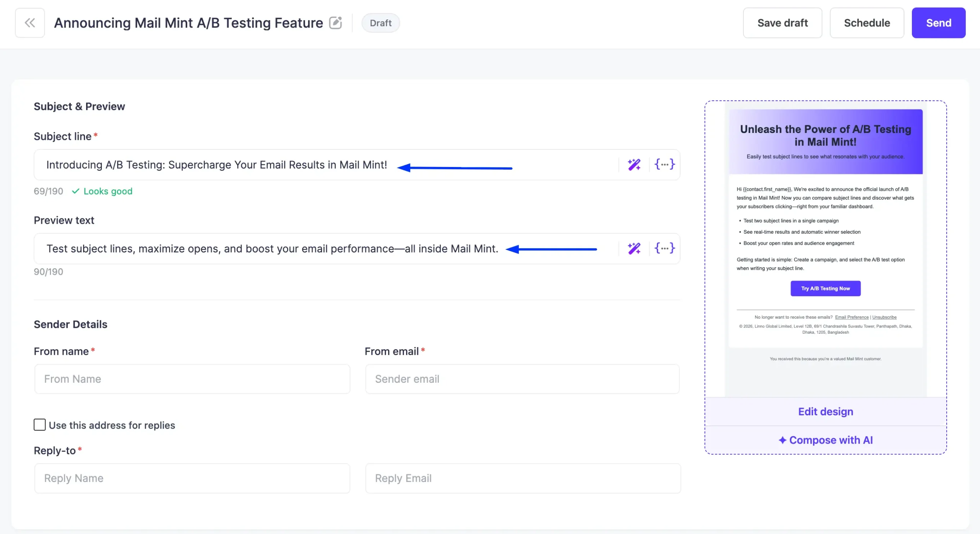Screen dimensions: 980x534
Task: Click the '© 2026, Linno Global Limited' address line
Action: [x=826, y=329]
